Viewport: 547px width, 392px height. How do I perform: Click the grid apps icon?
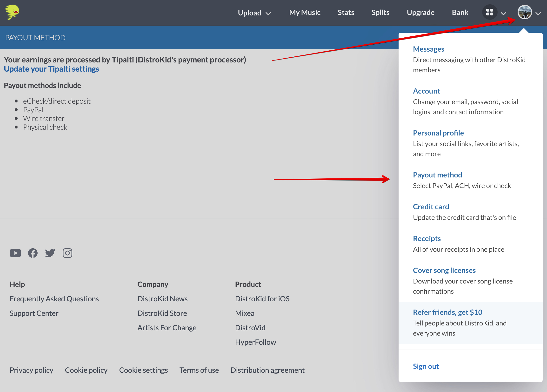click(490, 12)
